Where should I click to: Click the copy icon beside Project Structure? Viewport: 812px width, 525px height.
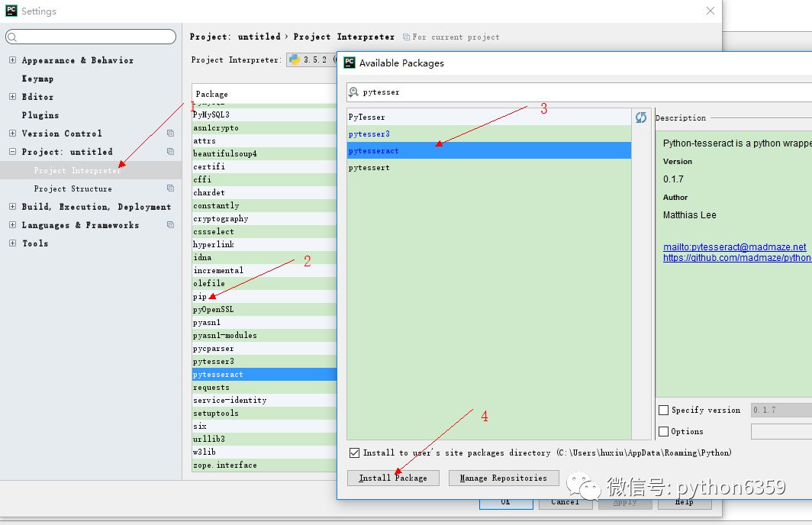pyautogui.click(x=170, y=188)
